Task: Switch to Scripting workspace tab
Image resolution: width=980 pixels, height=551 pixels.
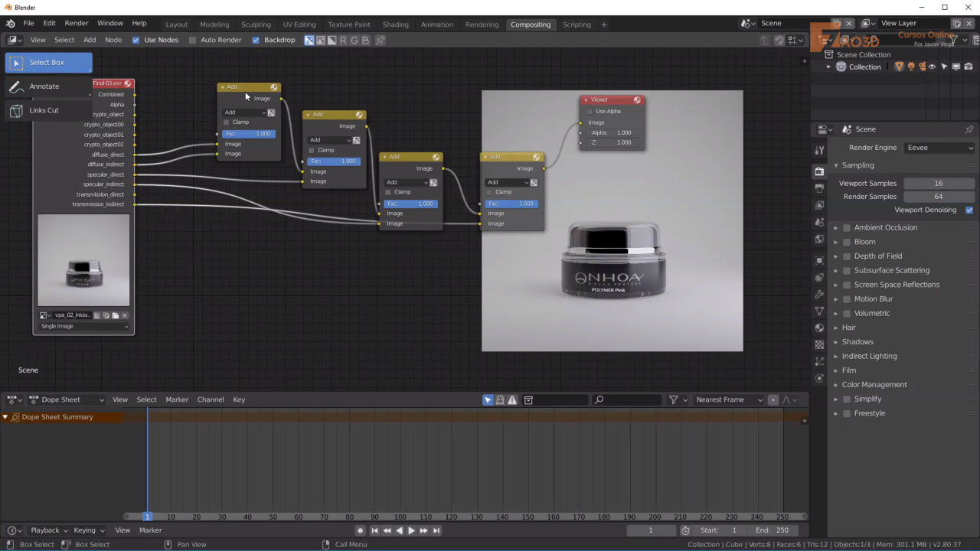Action: (577, 24)
